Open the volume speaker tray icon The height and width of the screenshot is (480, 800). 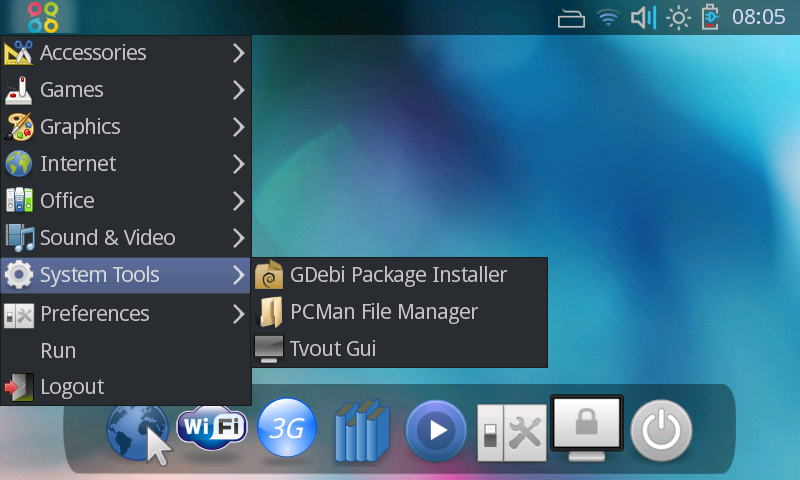click(643, 18)
